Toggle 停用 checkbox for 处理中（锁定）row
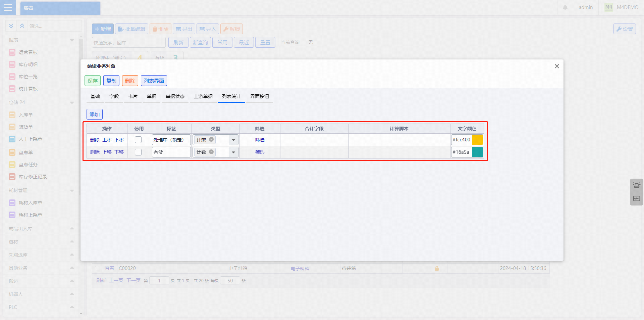This screenshot has width=644, height=320. point(138,140)
